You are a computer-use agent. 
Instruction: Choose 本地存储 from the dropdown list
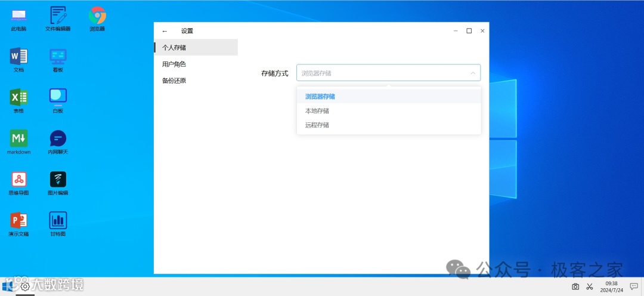(x=389, y=111)
